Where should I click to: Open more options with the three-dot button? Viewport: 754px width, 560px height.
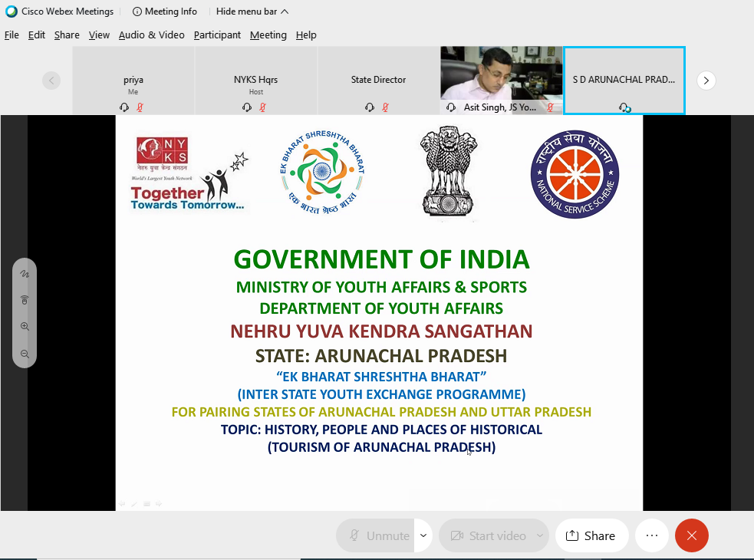pos(652,535)
